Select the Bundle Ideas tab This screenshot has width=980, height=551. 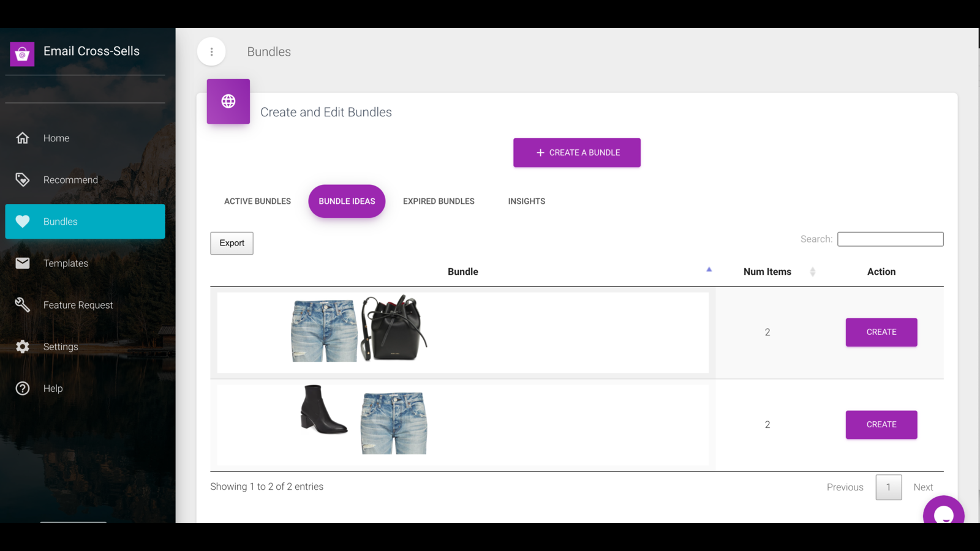pos(347,201)
